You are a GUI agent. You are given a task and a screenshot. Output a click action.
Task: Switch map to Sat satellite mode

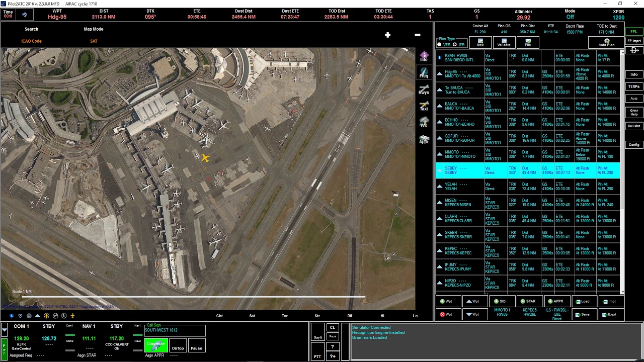point(252,316)
